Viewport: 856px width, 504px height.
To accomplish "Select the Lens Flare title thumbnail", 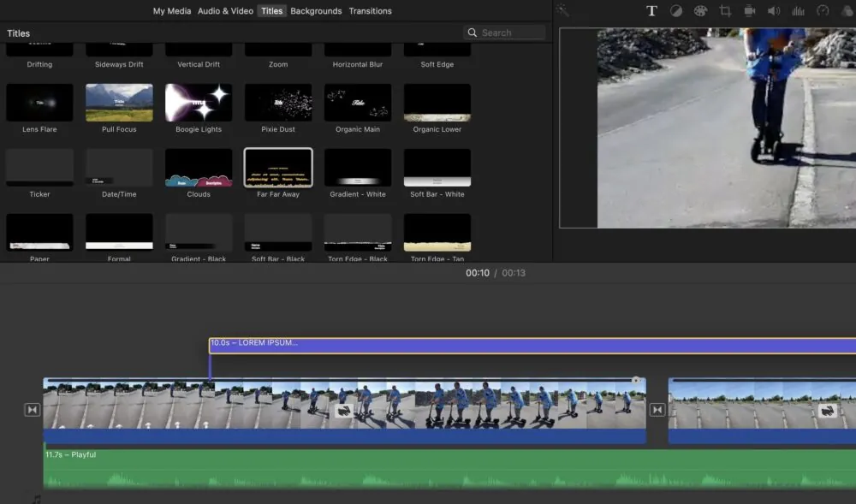I will pos(39,103).
